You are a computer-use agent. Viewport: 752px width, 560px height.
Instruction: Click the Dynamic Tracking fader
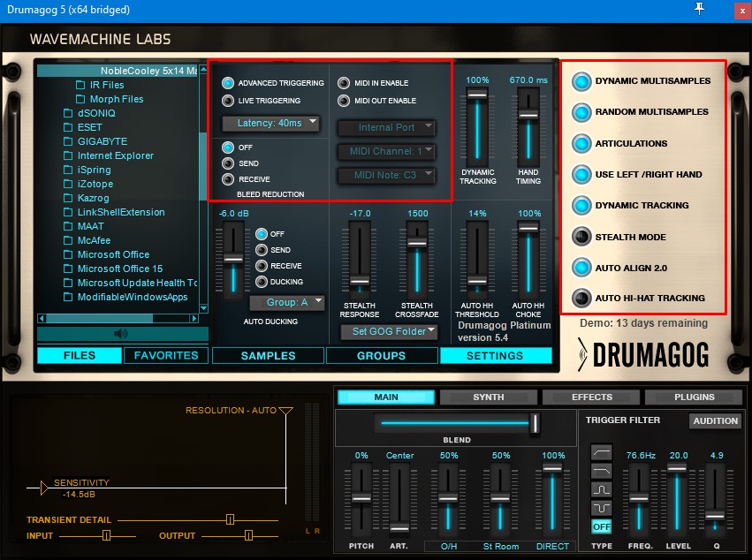(x=477, y=95)
